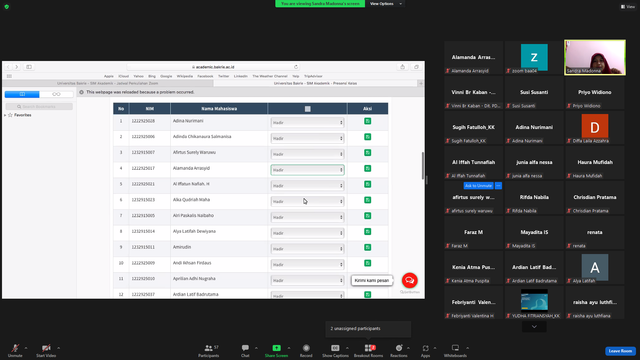Select the reading list tab in Safari sidebar
This screenshot has height=360, width=640.
(x=56, y=94)
